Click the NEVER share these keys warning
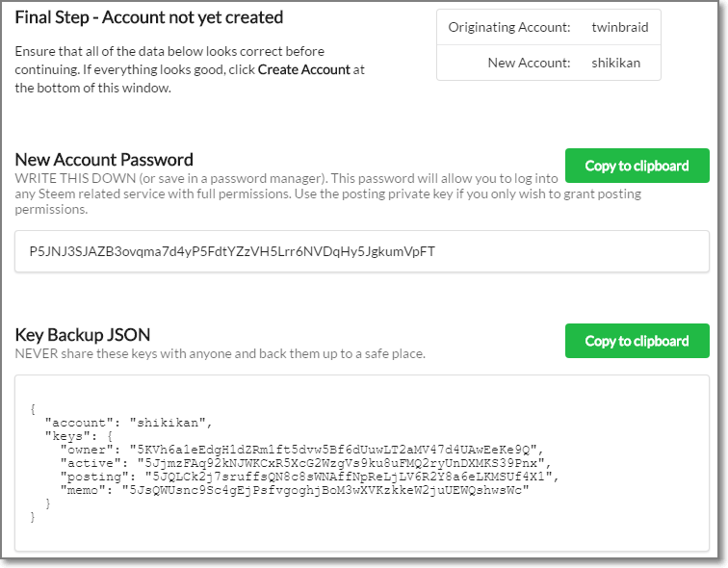This screenshot has height=568, width=728. click(220, 353)
